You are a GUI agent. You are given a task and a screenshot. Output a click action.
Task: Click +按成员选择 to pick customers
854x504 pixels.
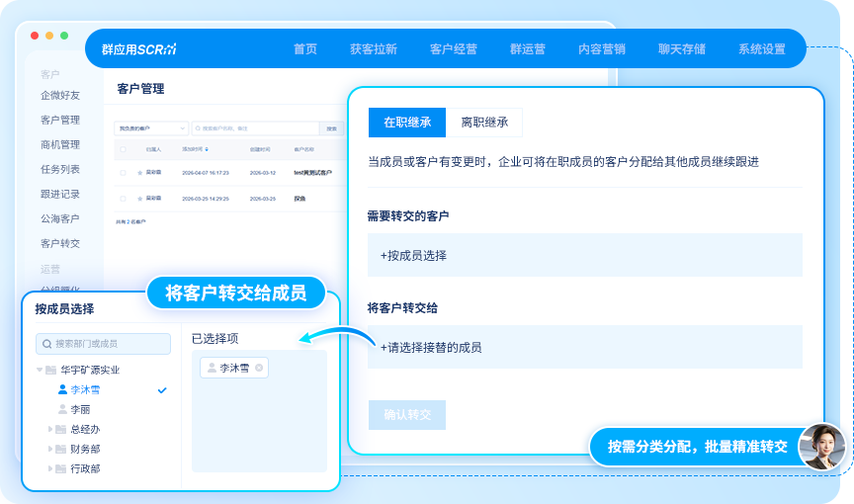tap(585, 255)
